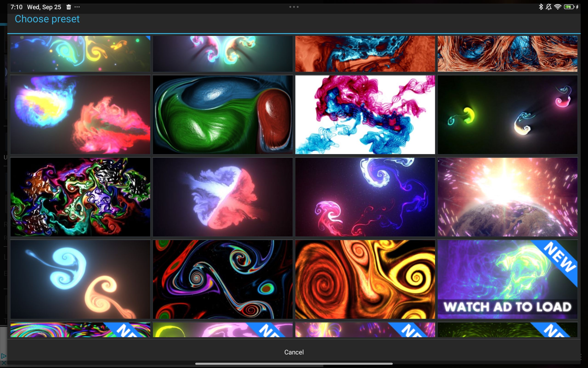Choose the purple space jellyfish swirl preset
The height and width of the screenshot is (368, 588).
coord(365,197)
